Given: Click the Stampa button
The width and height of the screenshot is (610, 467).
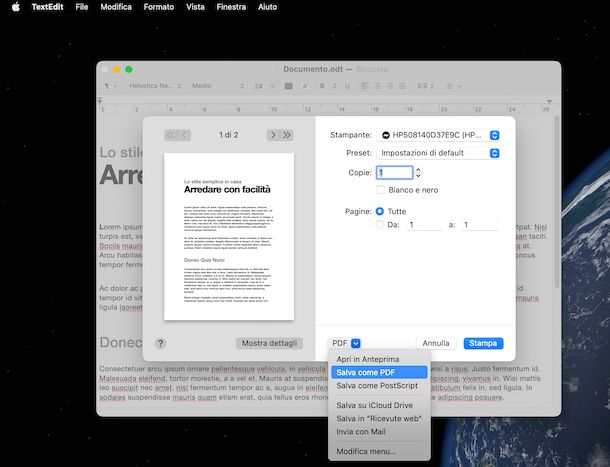Looking at the screenshot, I should [x=483, y=343].
